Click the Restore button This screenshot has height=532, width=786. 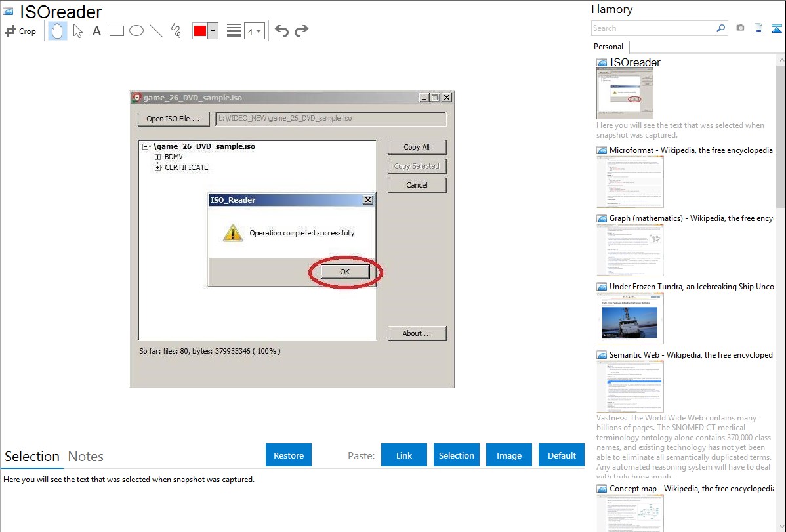pyautogui.click(x=289, y=455)
